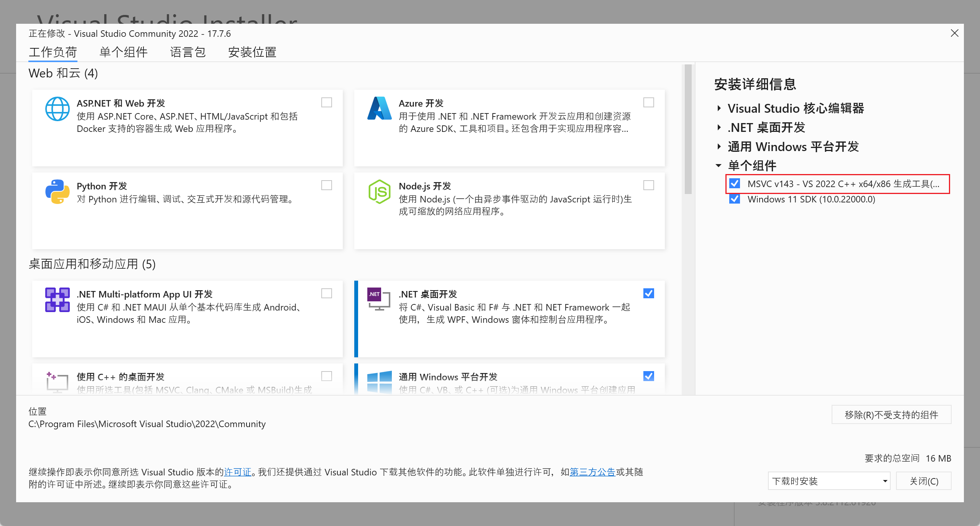The height and width of the screenshot is (526, 980).
Task: Expand the .NET 桌面开发 details node
Action: tap(719, 128)
